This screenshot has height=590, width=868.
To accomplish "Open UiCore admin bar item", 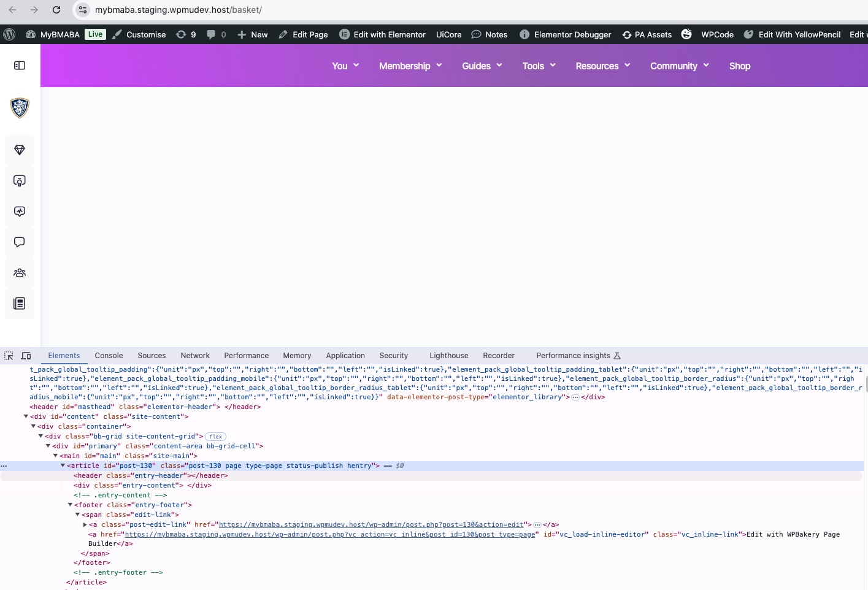I will 448,34.
